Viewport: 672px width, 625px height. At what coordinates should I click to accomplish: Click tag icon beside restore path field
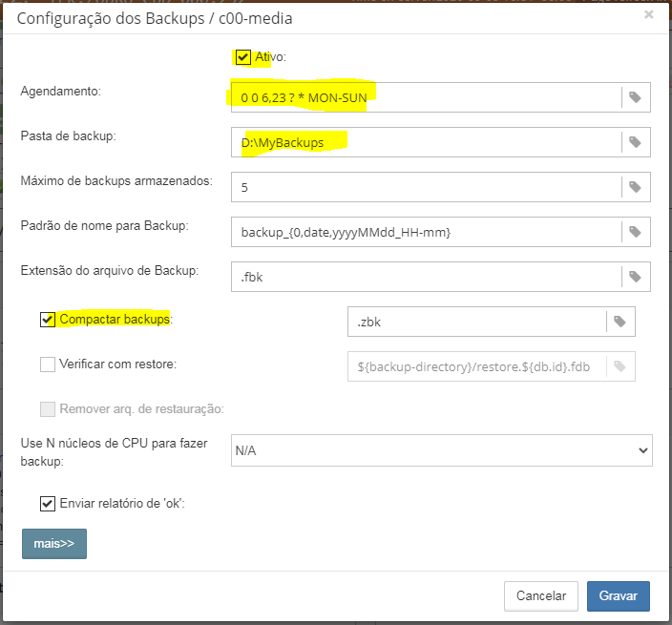click(619, 367)
